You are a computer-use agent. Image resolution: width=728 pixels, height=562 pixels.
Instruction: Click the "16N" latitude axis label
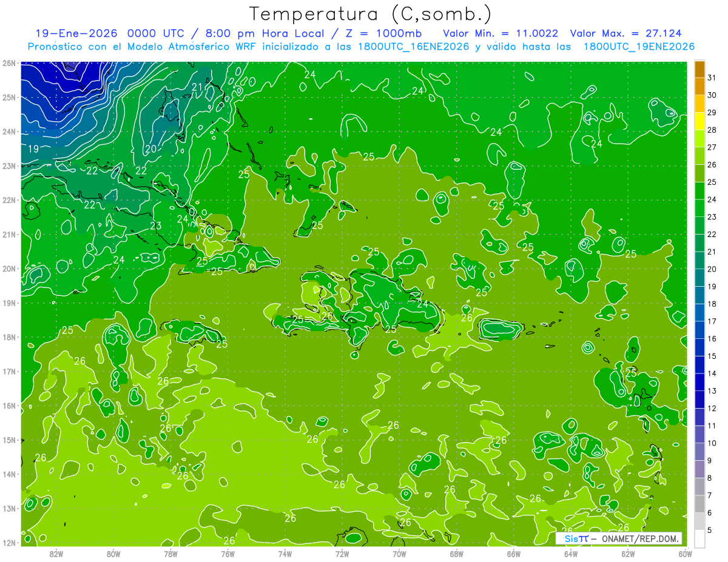click(x=8, y=406)
